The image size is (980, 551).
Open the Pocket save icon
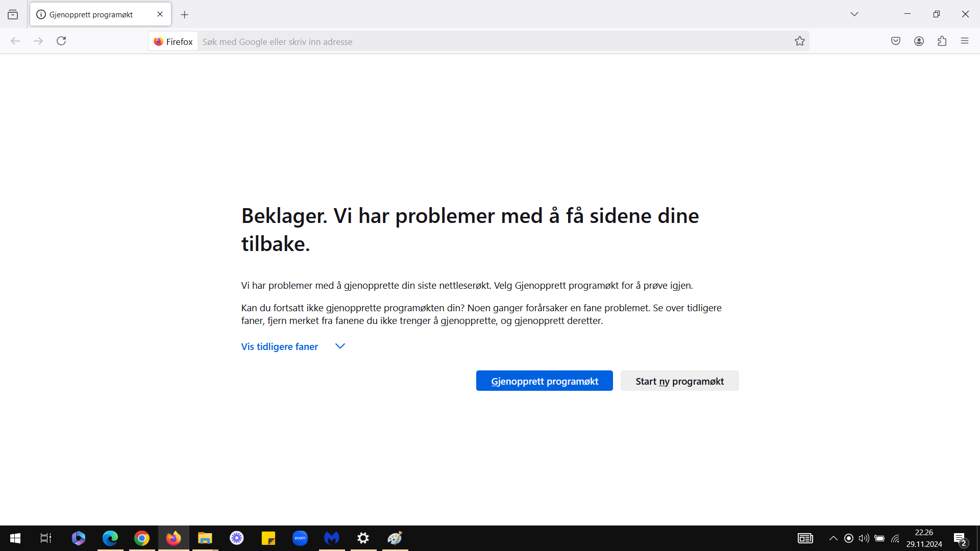pyautogui.click(x=896, y=41)
